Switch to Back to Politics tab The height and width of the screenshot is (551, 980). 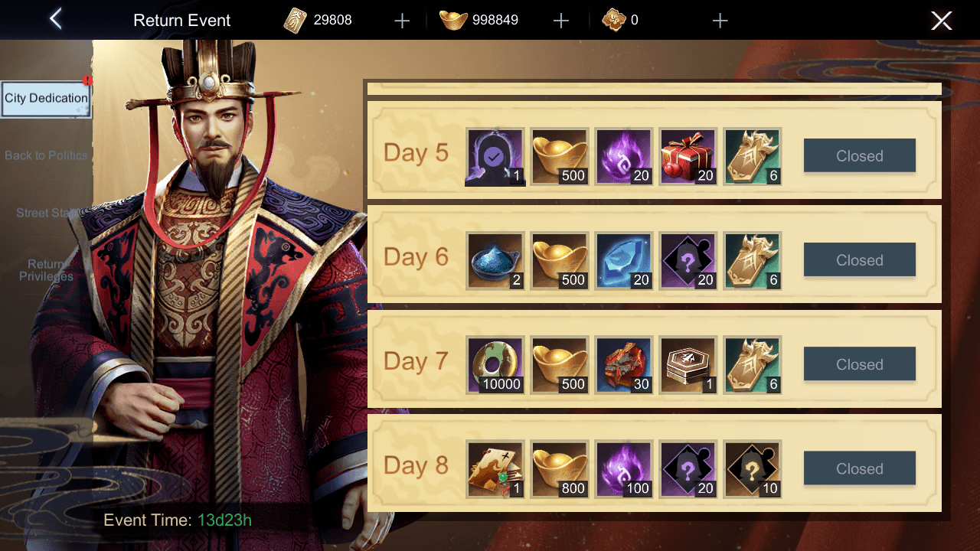(x=46, y=155)
